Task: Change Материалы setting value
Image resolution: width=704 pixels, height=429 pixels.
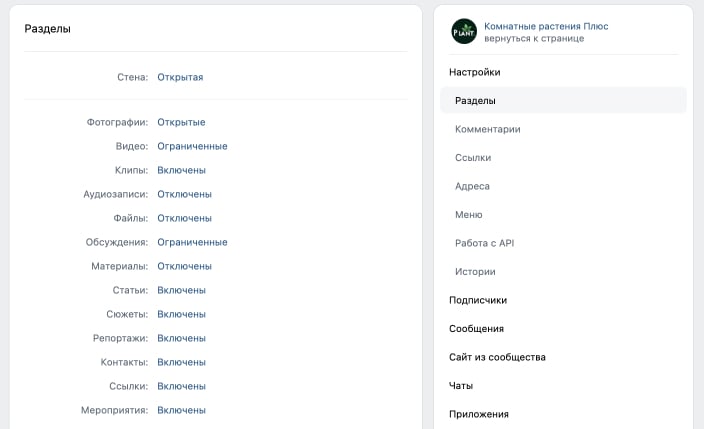Action: coord(184,266)
